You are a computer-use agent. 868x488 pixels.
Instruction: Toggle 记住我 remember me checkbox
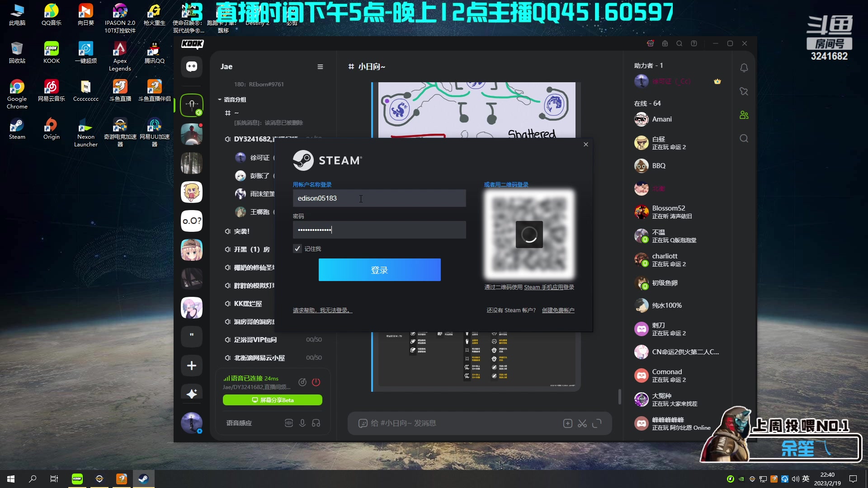click(298, 249)
